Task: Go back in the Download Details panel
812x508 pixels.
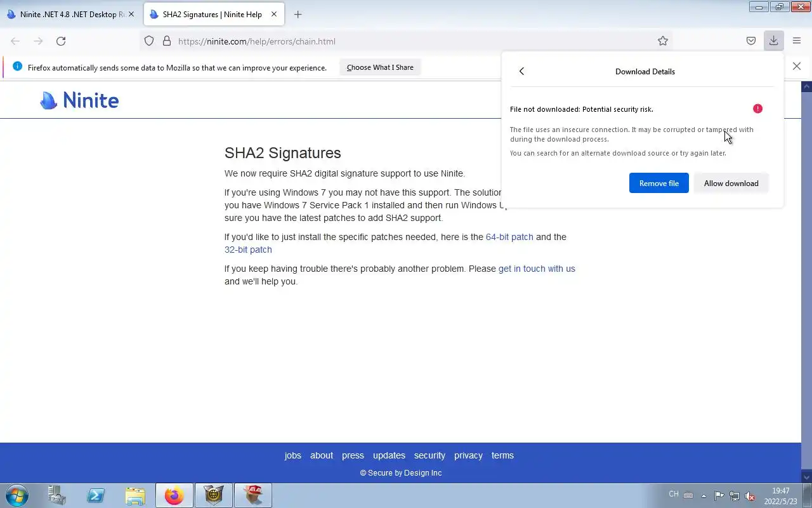Action: (521, 71)
